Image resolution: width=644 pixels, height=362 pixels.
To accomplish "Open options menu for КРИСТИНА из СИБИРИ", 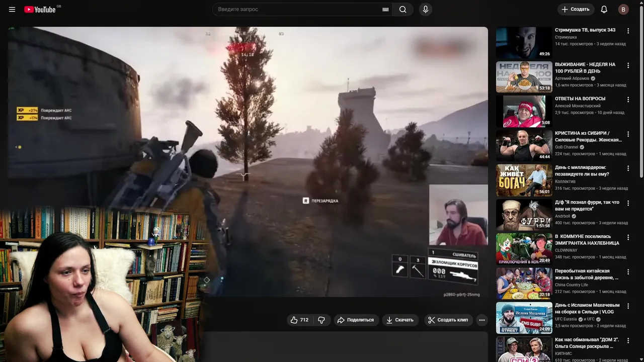I will [x=628, y=134].
